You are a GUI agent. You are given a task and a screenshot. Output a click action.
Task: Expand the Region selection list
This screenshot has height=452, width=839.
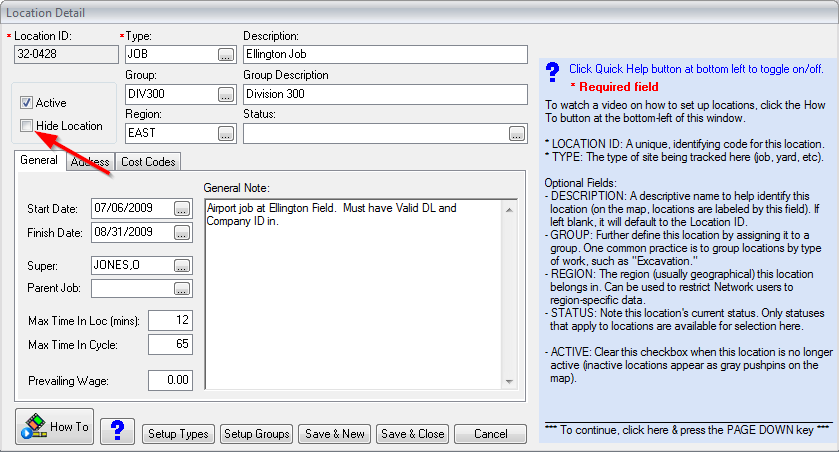point(226,133)
